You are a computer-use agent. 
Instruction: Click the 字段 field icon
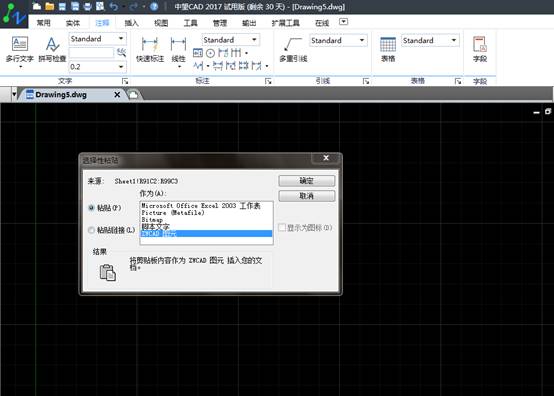(480, 49)
